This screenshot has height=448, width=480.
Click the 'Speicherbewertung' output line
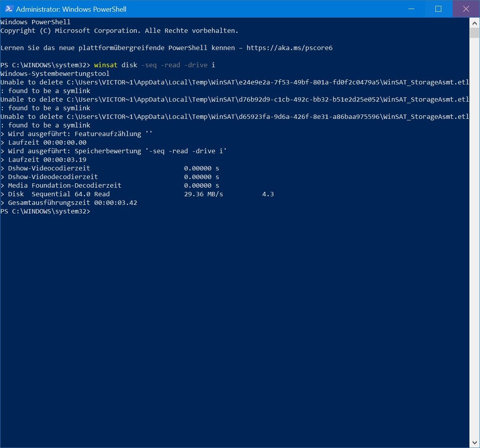pos(113,151)
